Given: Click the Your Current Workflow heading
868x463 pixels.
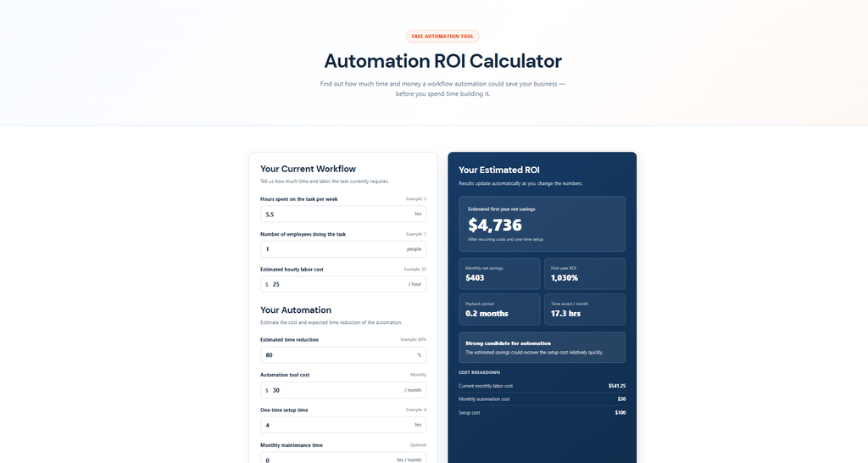Looking at the screenshot, I should click(309, 169).
